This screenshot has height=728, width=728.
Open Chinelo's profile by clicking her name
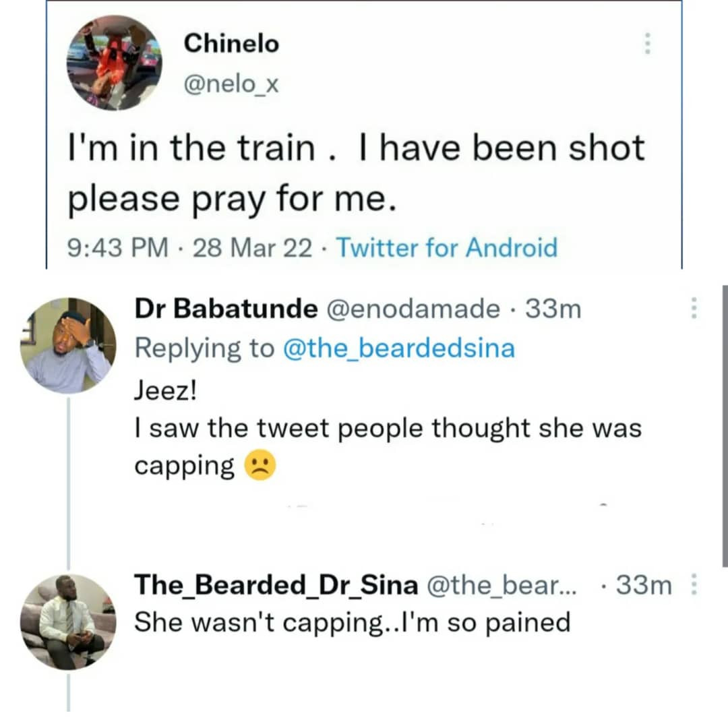[x=231, y=43]
